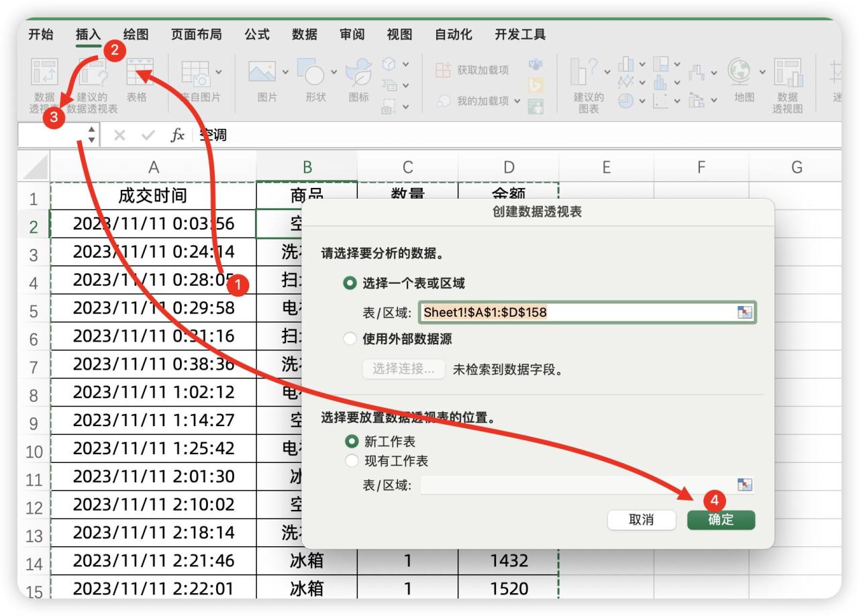Viewport: 859px width, 616px height.
Task: Click the 建议的图表 recommended charts icon
Action: tap(585, 71)
